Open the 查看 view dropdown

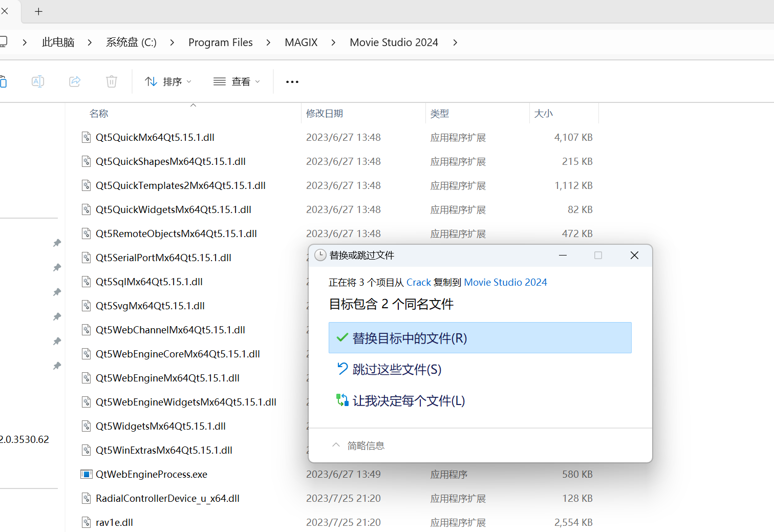[x=236, y=81]
